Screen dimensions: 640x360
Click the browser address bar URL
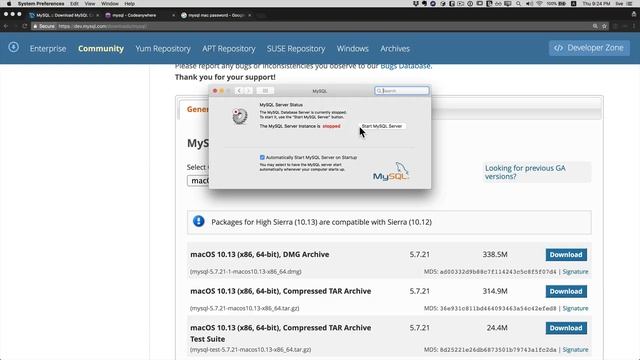102,26
